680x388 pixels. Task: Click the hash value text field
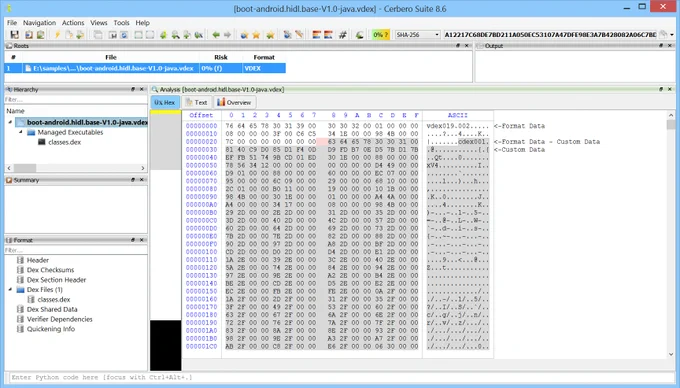click(550, 35)
